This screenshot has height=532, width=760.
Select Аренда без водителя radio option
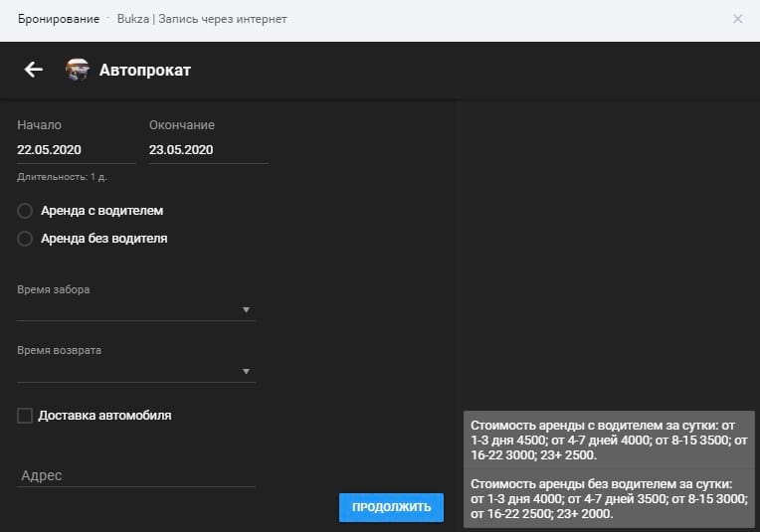click(26, 239)
